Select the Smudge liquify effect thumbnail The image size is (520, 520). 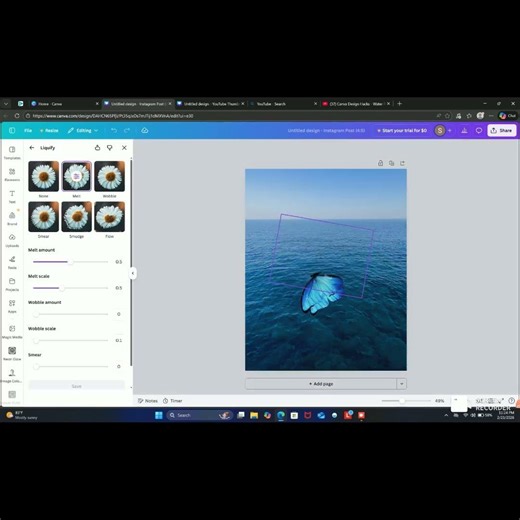tap(76, 217)
